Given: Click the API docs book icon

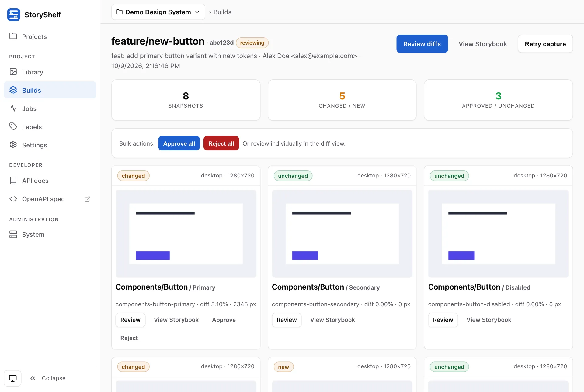Looking at the screenshot, I should [x=13, y=181].
